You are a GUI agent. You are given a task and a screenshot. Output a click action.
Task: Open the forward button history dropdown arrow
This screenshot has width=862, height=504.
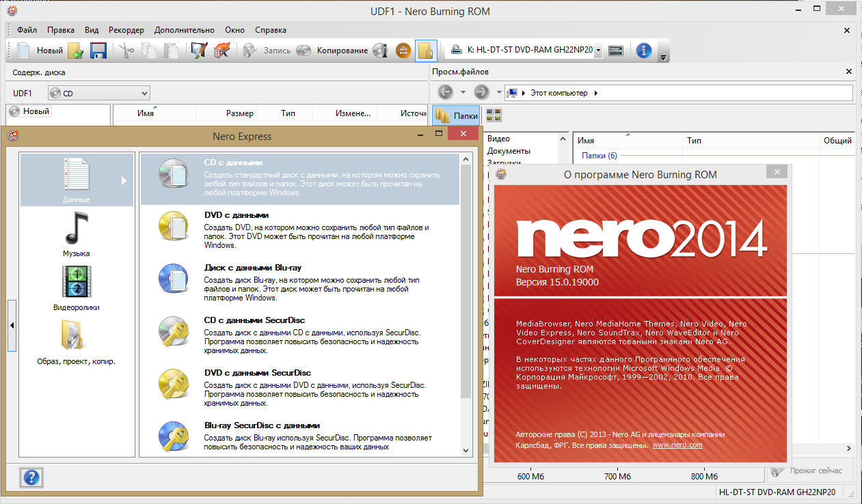point(499,92)
